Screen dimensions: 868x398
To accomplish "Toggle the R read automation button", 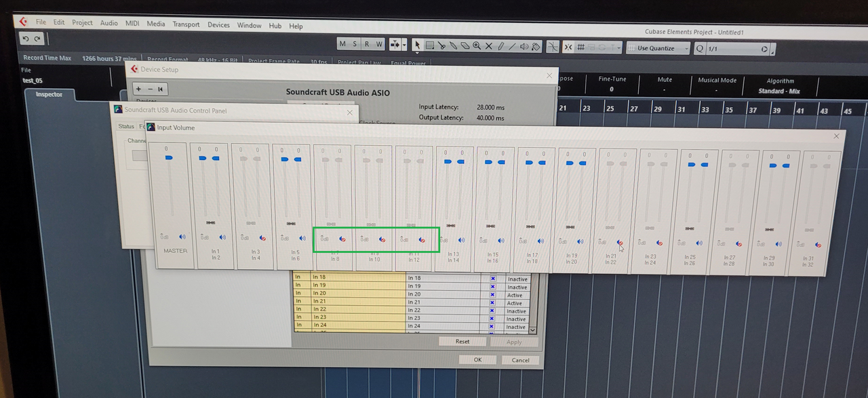I will (367, 44).
